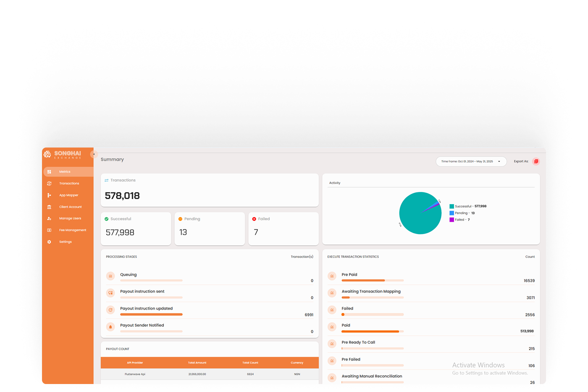Click the Successful transactions card

coord(136,229)
